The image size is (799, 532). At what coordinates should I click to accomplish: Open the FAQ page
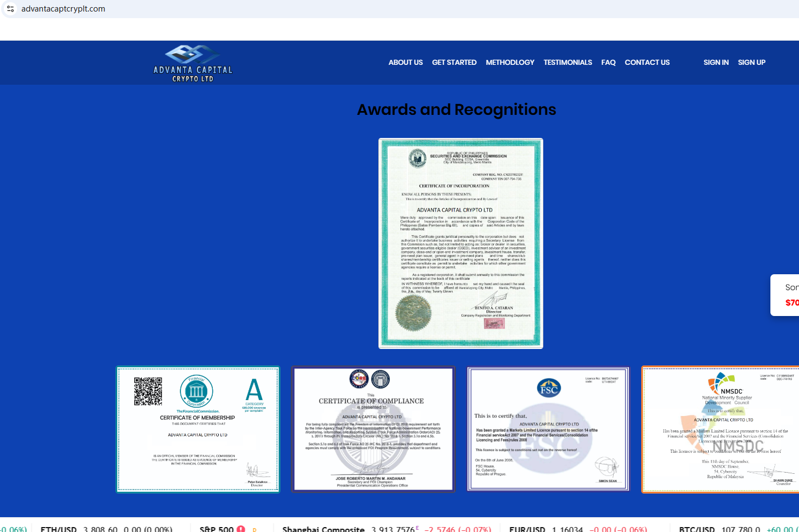pos(608,63)
